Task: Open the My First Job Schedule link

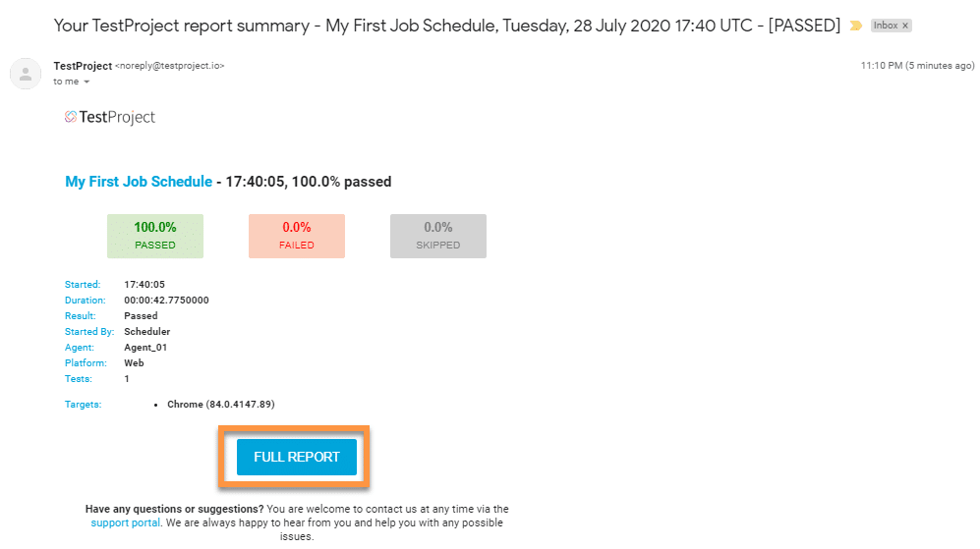Action: tap(139, 182)
